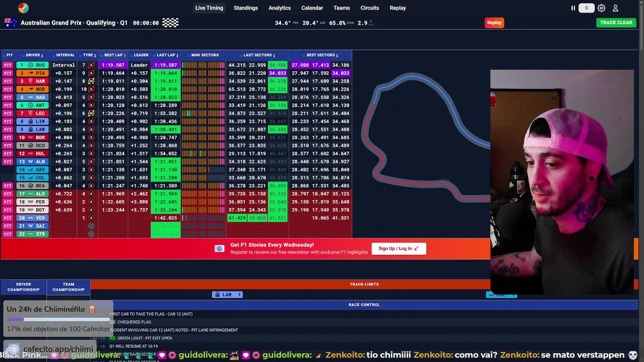Click the colorful app logo
This screenshot has width=644, height=362.
click(x=23, y=8)
